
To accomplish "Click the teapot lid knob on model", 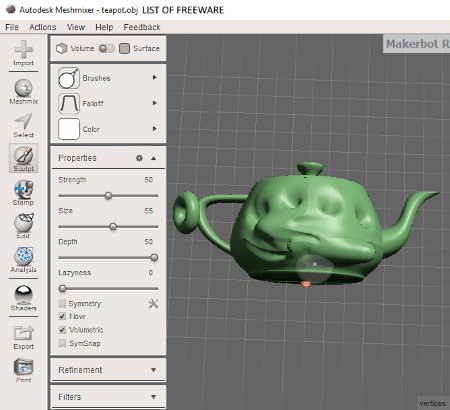I will coord(310,169).
